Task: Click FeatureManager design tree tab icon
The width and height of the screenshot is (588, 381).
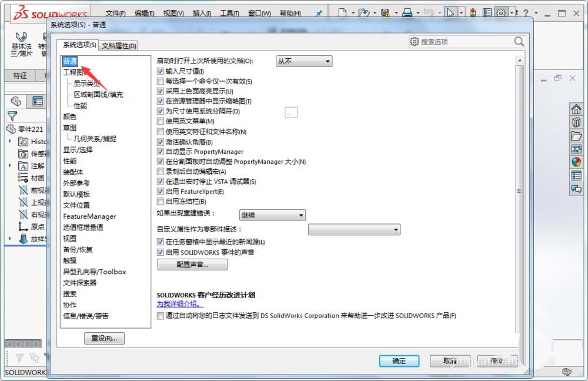Action: [16, 101]
